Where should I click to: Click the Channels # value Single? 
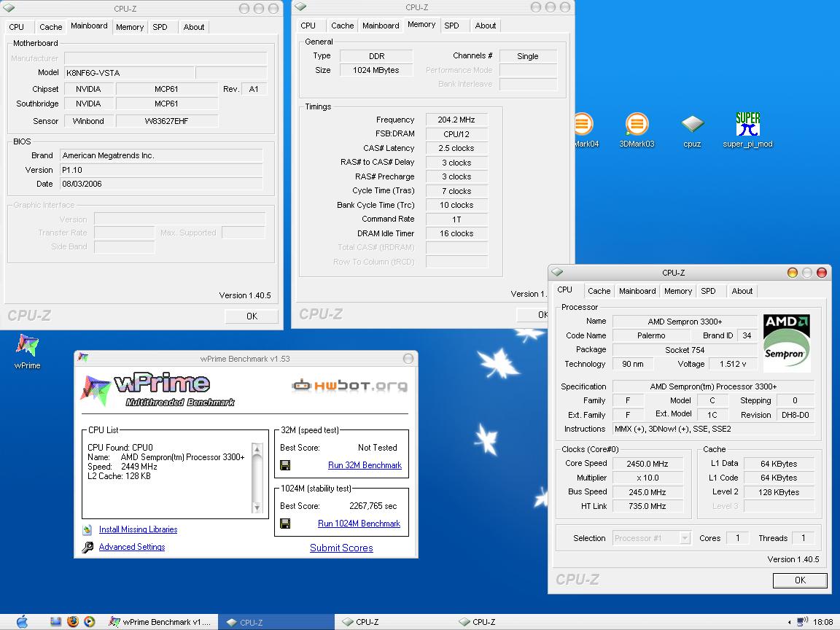(x=528, y=56)
